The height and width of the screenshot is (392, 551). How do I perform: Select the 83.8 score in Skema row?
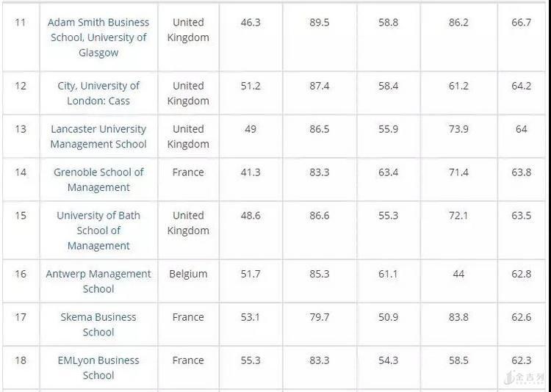pyautogui.click(x=458, y=317)
